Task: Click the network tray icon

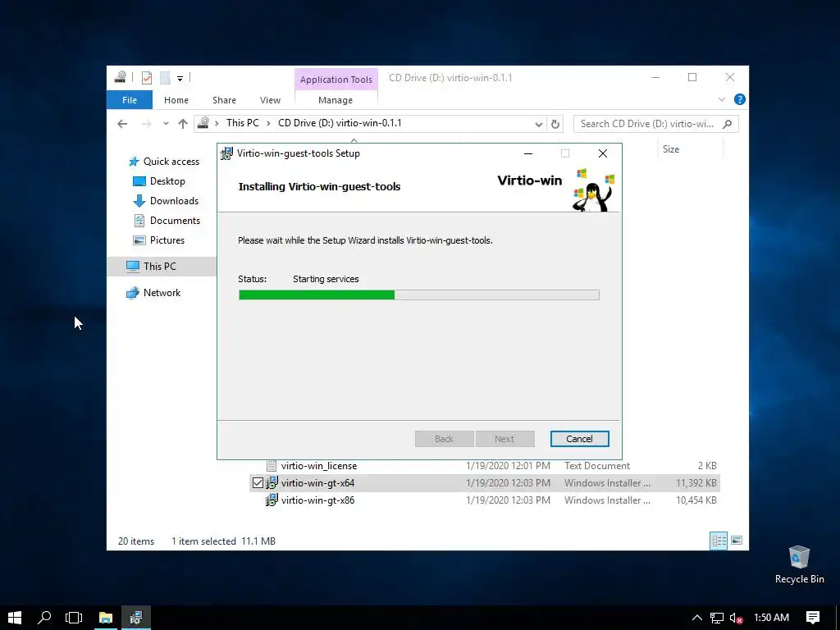Action: pyautogui.click(x=716, y=618)
